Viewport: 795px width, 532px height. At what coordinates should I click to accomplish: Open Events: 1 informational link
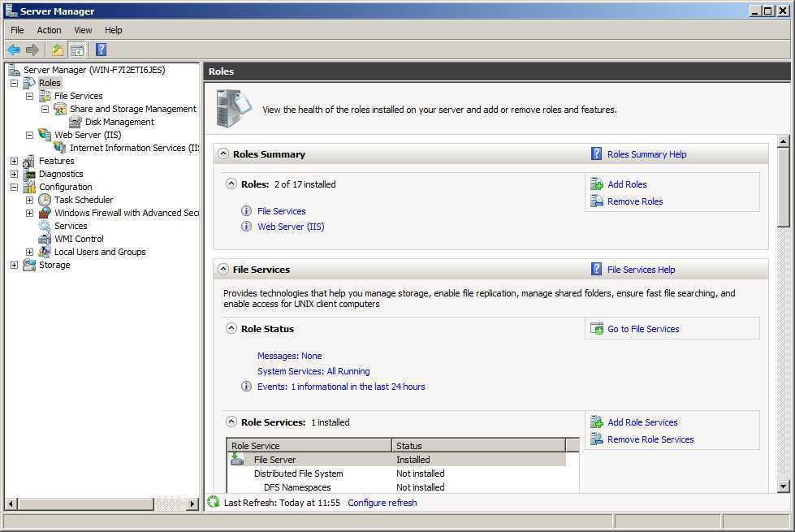[341, 387]
